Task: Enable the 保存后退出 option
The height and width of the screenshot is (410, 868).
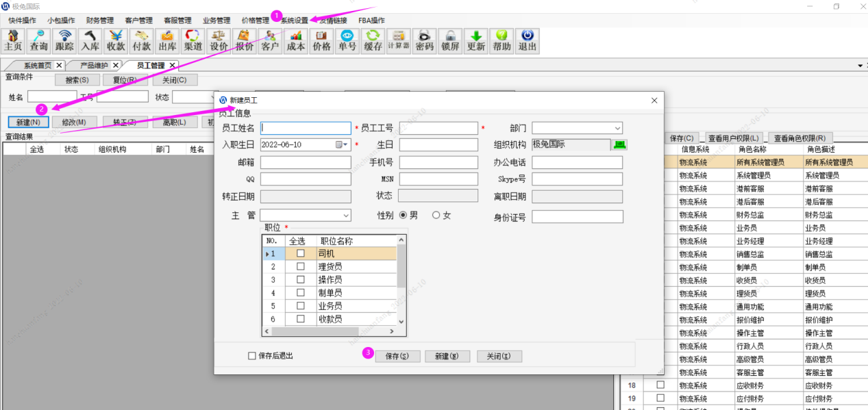Action: pyautogui.click(x=252, y=355)
